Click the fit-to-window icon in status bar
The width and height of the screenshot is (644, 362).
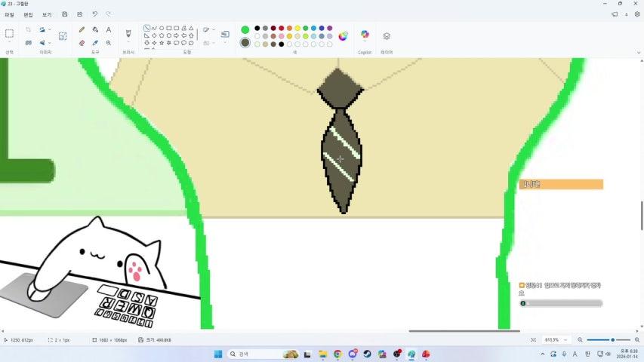click(x=533, y=340)
